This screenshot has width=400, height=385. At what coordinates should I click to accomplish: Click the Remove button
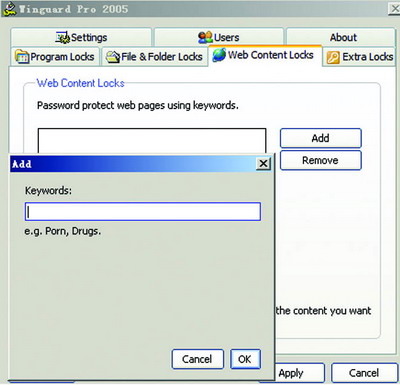(320, 160)
